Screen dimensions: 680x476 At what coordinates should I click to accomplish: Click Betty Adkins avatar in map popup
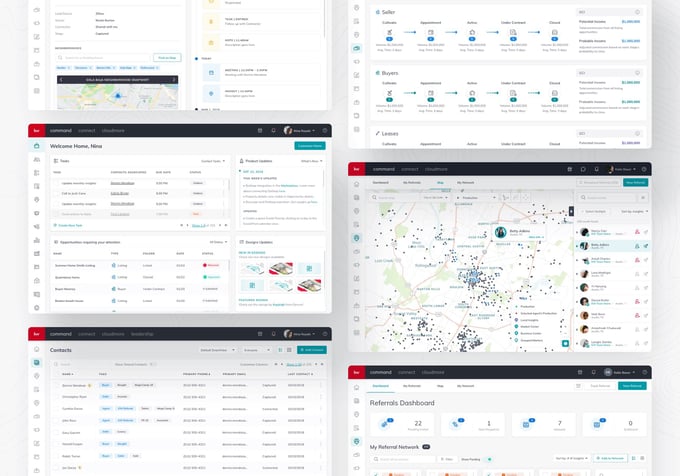[500, 232]
